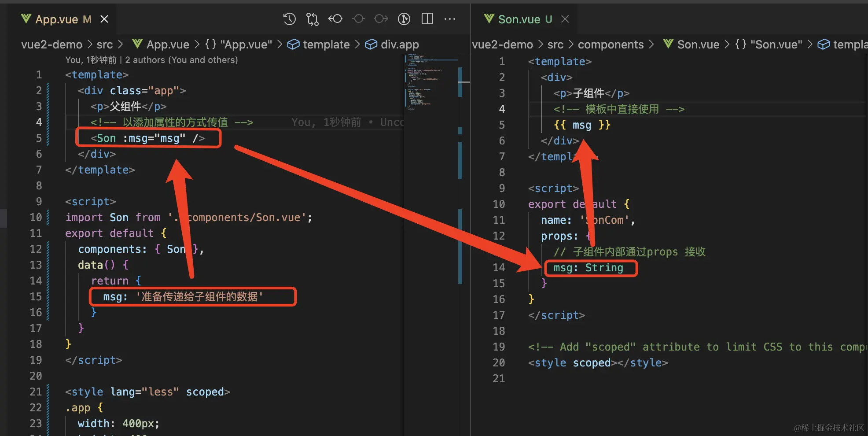Image resolution: width=868 pixels, height=436 pixels.
Task: Switch to the Son.vue editor tab
Action: tap(525, 19)
